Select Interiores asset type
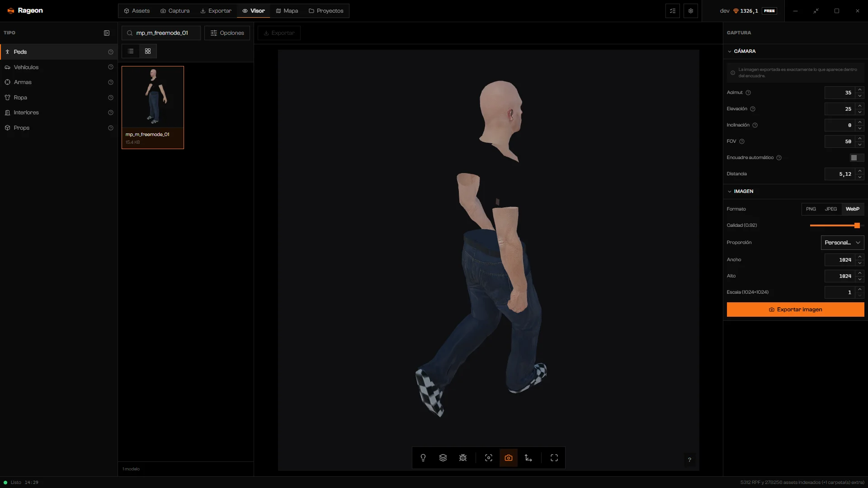868x488 pixels. (x=59, y=113)
